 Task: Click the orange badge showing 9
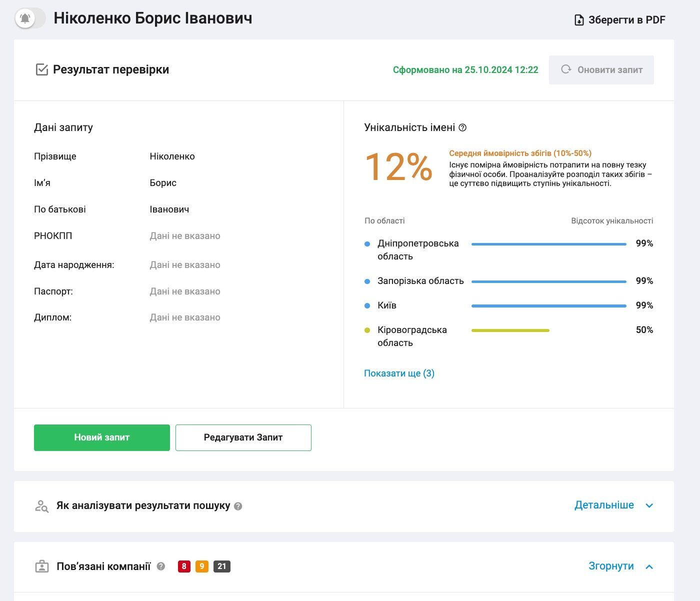pos(202,566)
